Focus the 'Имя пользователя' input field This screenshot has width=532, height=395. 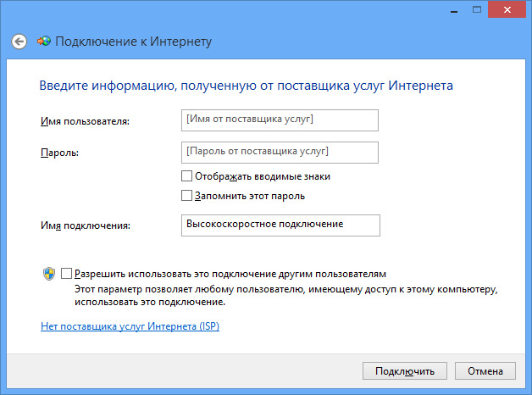pyautogui.click(x=280, y=120)
